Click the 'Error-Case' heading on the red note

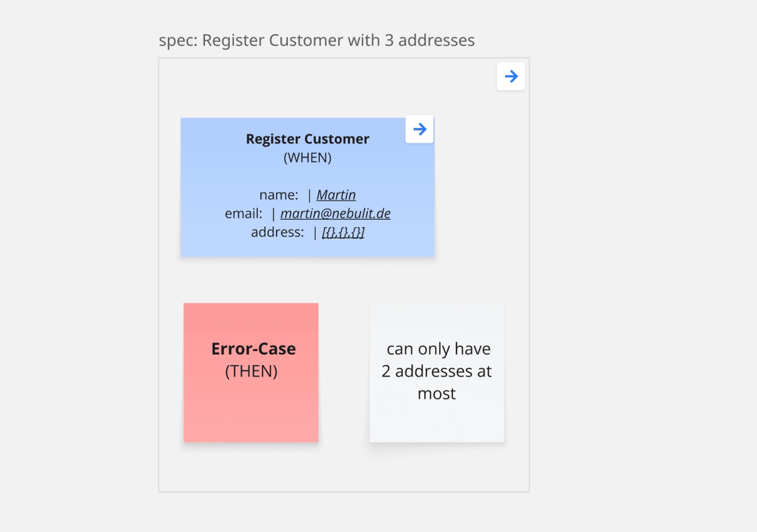point(253,348)
